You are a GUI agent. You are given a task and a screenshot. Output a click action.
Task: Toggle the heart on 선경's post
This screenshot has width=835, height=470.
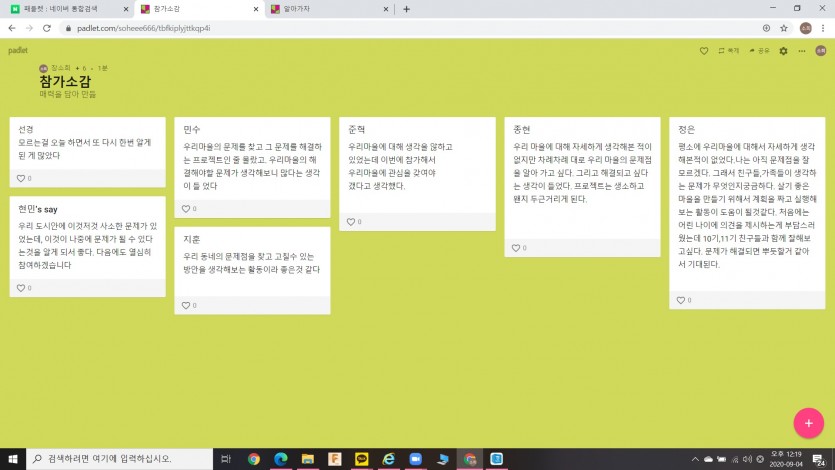(x=21, y=178)
